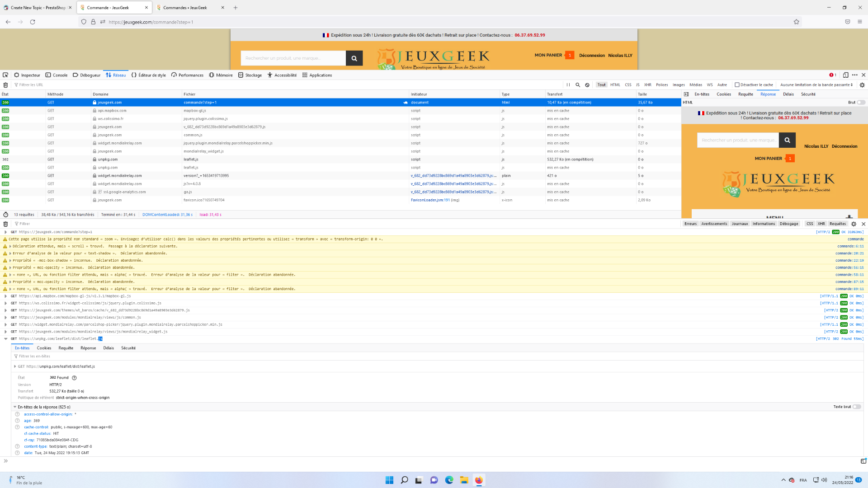Image resolution: width=868 pixels, height=488 pixels.
Task: Pause network recording button
Action: tap(568, 85)
